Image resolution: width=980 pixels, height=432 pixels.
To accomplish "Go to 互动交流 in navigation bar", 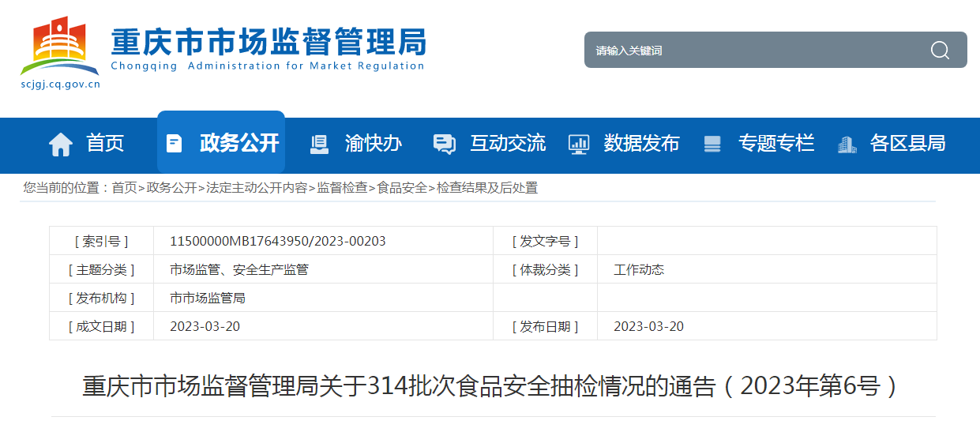I will (508, 143).
